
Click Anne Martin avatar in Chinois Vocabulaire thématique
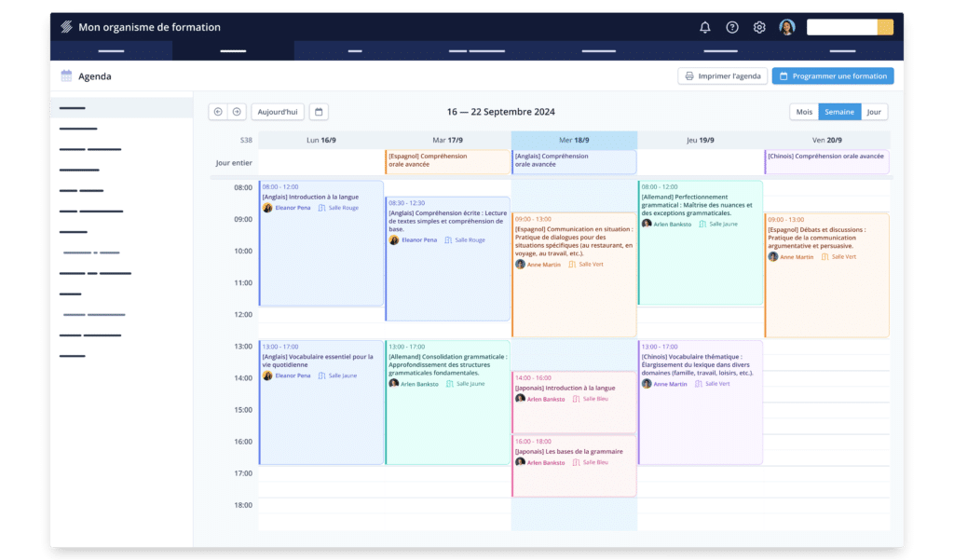[x=647, y=384]
